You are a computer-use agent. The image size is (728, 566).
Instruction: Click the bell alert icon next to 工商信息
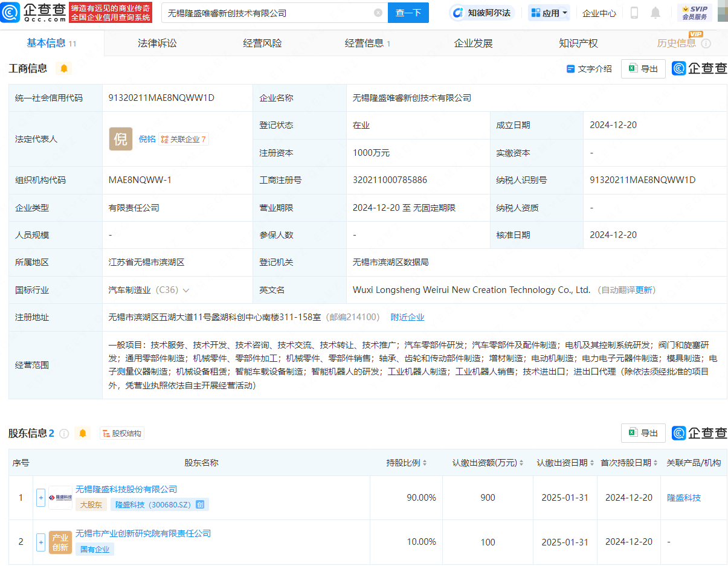[64, 68]
